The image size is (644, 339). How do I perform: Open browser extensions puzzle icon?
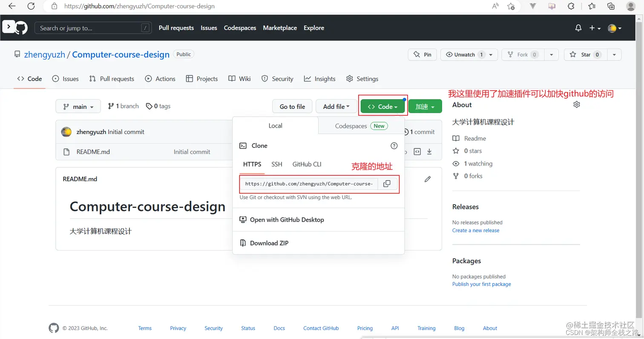point(572,6)
